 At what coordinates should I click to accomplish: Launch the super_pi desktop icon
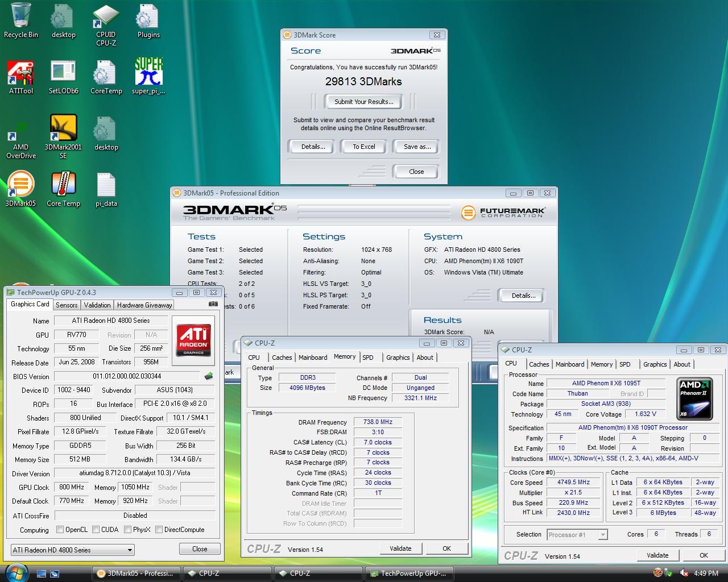pos(148,76)
